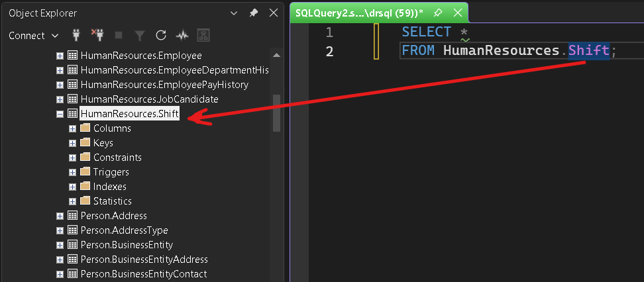Click the Stop square icon in Object Explorer
The image size is (644, 282).
119,36
